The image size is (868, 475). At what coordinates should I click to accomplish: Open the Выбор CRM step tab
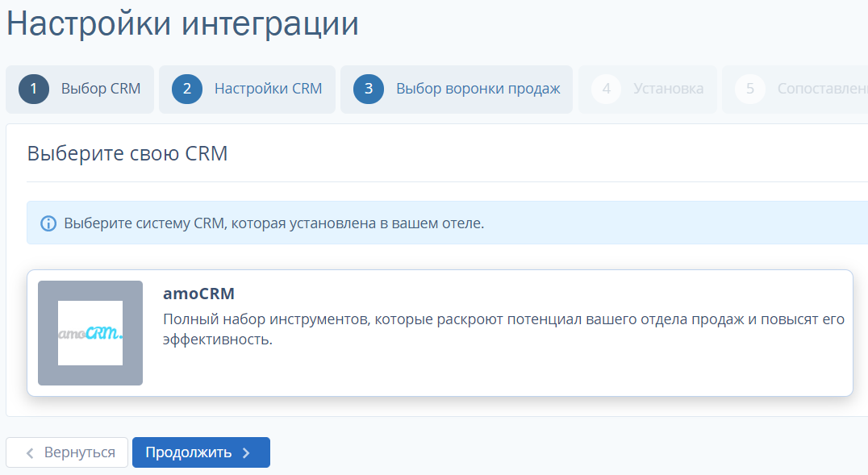[80, 90]
